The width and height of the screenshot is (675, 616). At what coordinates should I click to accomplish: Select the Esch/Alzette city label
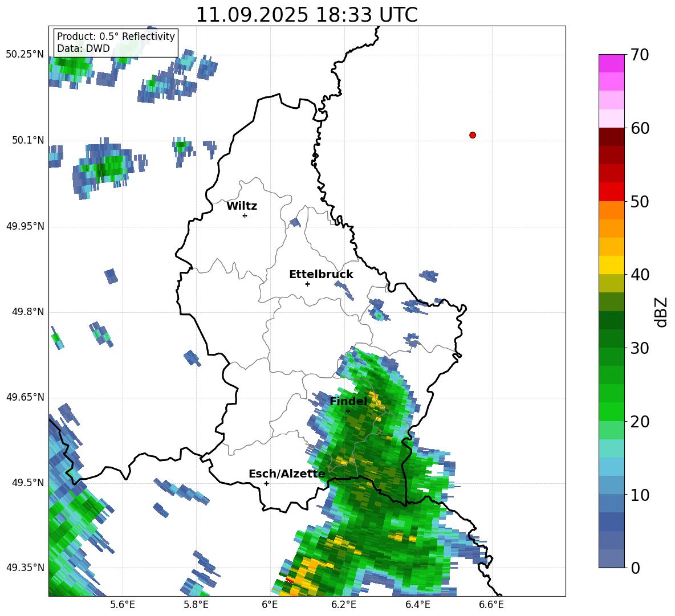point(287,474)
